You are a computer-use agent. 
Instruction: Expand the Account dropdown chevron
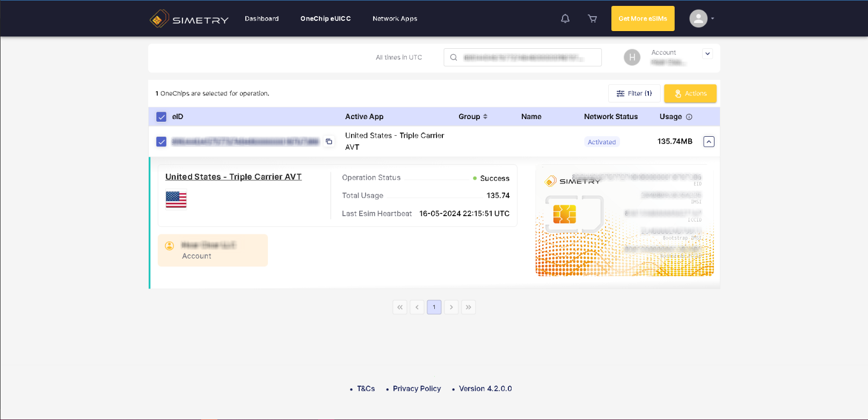click(x=707, y=54)
